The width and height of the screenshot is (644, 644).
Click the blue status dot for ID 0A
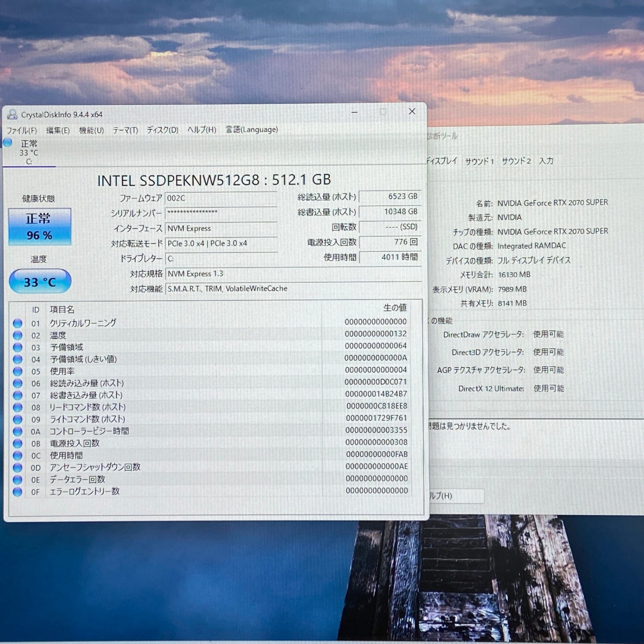click(17, 431)
